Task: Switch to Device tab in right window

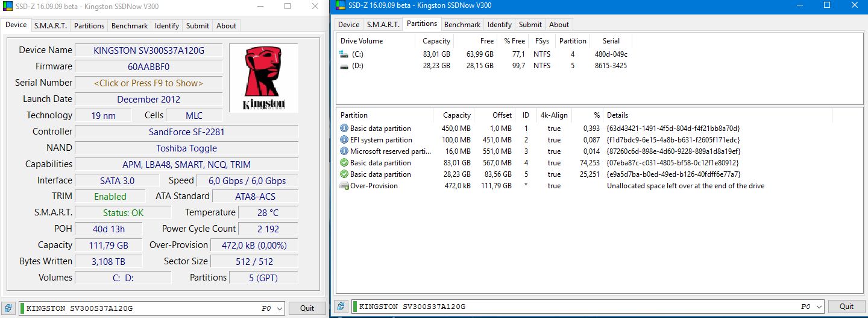Action: [x=349, y=24]
